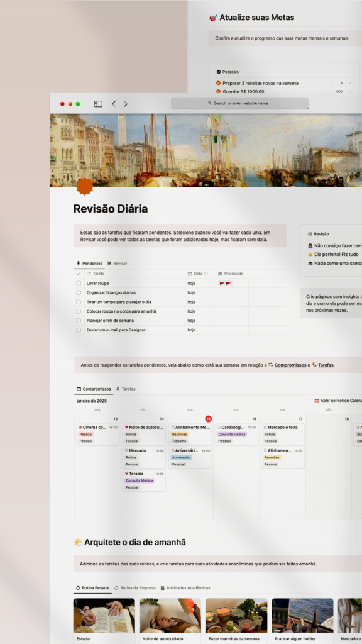Check off Enviar um e-mail para Designer task
The height and width of the screenshot is (644, 362).
point(79,330)
